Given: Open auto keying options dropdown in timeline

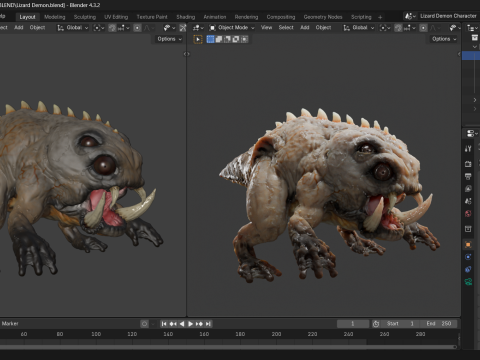Looking at the screenshot, I should point(153,324).
